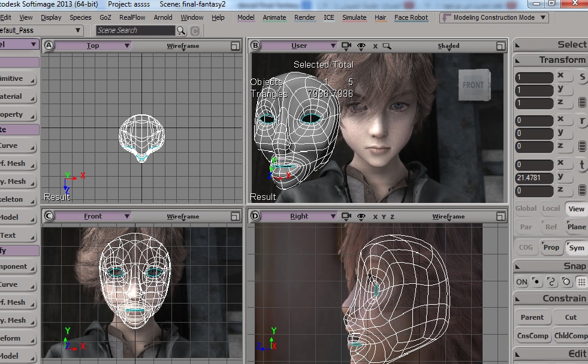Click the viewport D letter icon
588x364 pixels.
(255, 216)
